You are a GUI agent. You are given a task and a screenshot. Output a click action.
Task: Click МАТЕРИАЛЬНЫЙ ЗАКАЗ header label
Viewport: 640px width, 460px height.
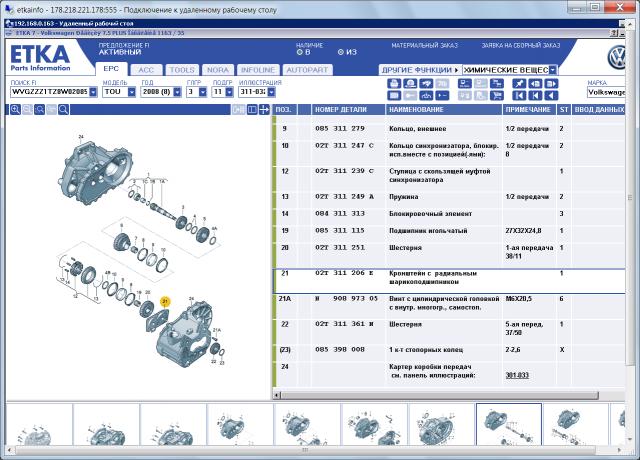click(x=424, y=46)
